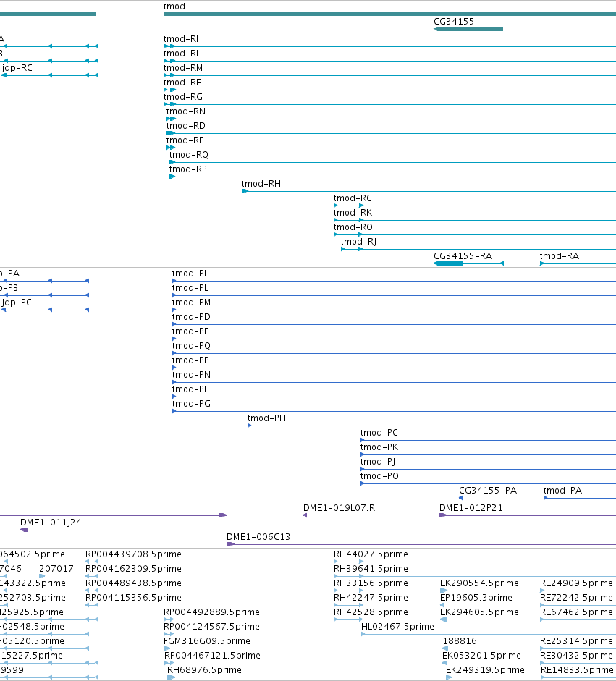Select transcript tmod-RO
This screenshot has width=616, height=681.
353,227
